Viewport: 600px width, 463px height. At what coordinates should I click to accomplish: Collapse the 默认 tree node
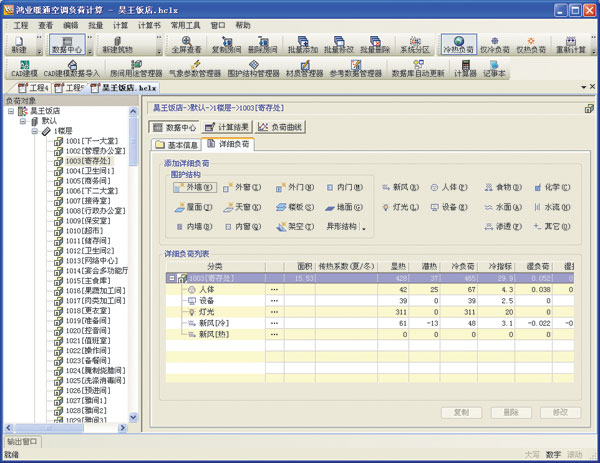tap(23, 121)
